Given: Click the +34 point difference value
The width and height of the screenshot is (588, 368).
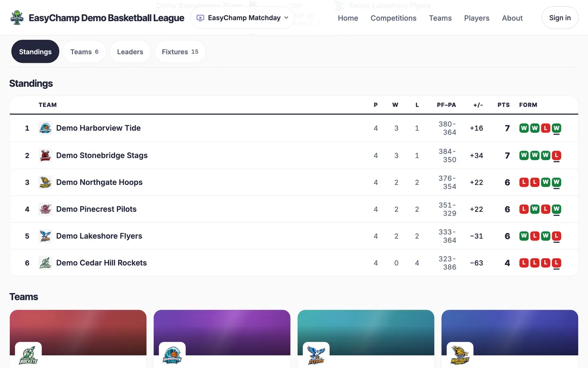Looking at the screenshot, I should (x=476, y=156).
